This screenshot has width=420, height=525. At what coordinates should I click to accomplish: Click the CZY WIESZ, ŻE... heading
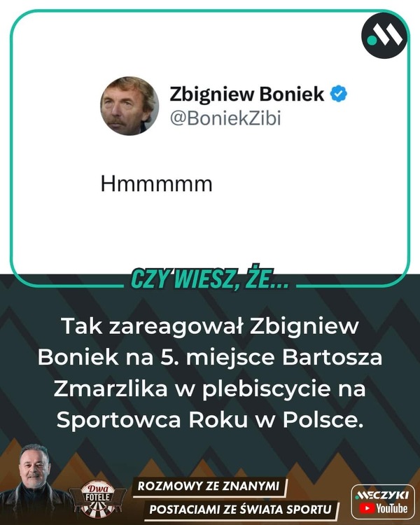coord(210,278)
